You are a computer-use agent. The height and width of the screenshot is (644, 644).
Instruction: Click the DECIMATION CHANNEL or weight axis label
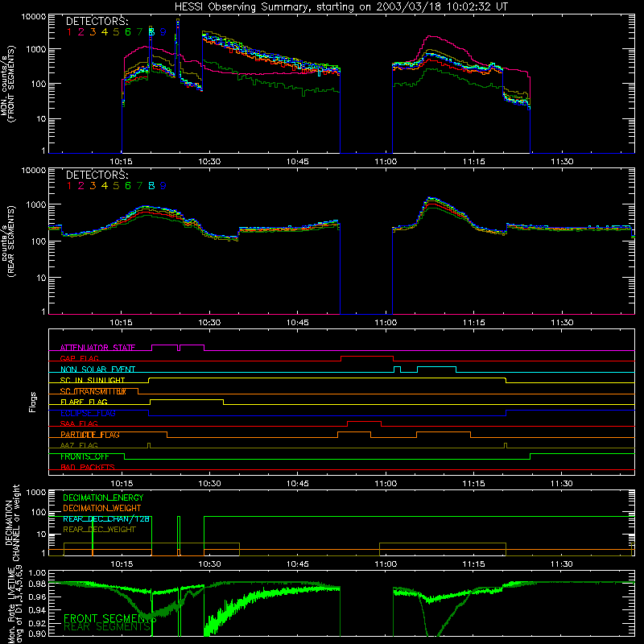pos(12,523)
